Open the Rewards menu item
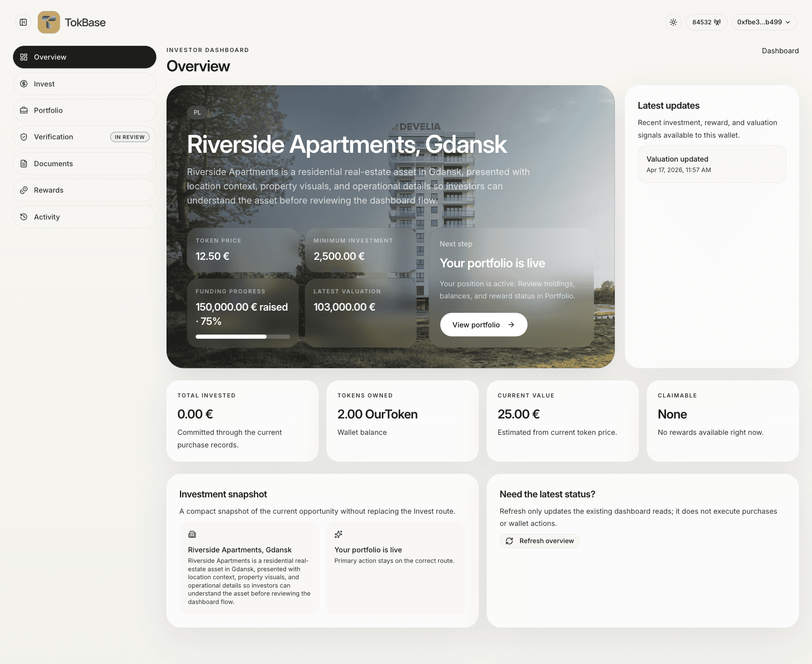The image size is (812, 664). [x=85, y=190]
